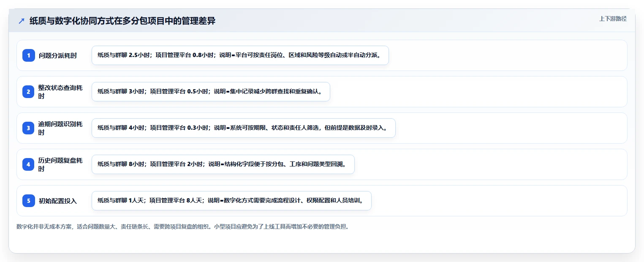Viewport: 644px width, 262px height.
Task: Open the detail box starting 纸质与群聊 2.5小时
Action: [x=240, y=55]
